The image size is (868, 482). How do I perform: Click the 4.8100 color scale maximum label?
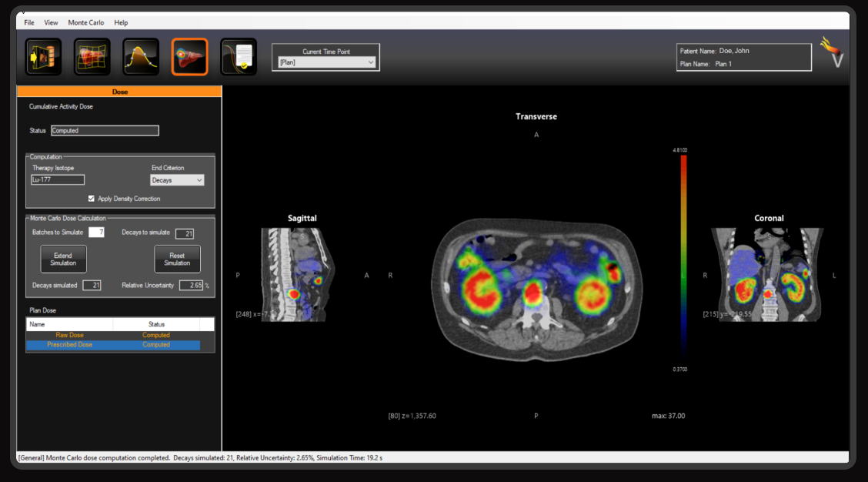pyautogui.click(x=679, y=150)
